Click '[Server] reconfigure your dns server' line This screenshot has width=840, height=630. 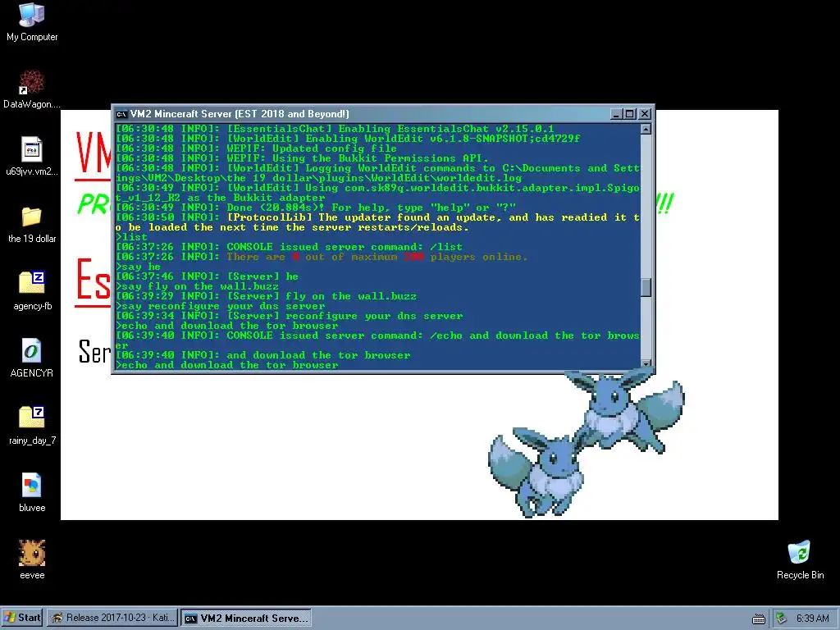[290, 316]
